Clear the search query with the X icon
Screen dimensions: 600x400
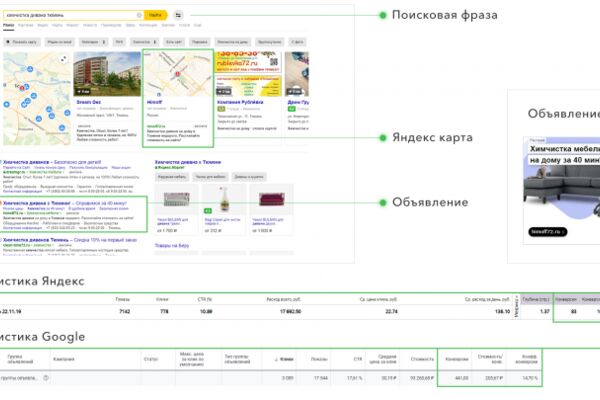point(139,15)
